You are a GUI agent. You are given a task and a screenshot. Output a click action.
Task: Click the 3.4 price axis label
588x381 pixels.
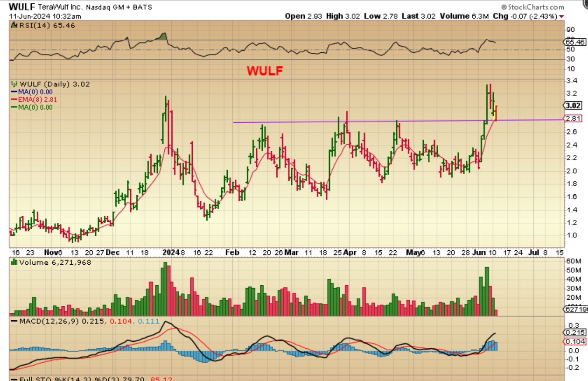571,81
